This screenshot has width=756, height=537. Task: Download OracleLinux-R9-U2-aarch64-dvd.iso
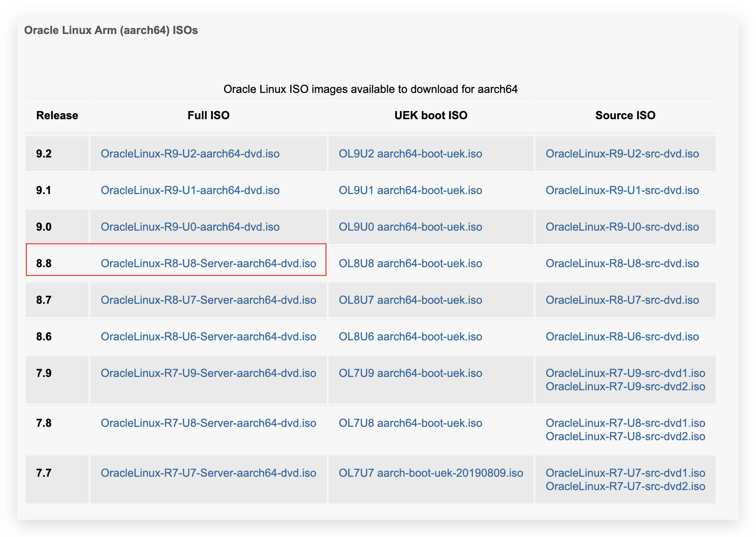[190, 154]
